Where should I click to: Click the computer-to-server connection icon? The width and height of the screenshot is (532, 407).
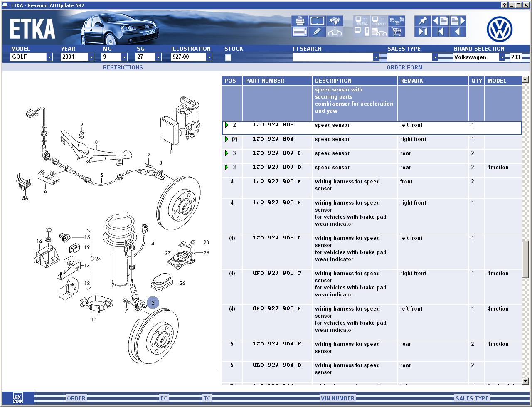[x=362, y=32]
